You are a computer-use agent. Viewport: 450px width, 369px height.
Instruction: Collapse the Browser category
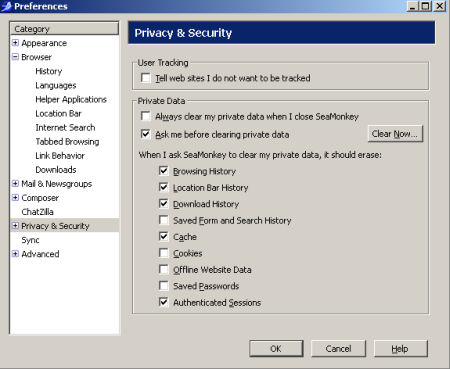(x=15, y=57)
